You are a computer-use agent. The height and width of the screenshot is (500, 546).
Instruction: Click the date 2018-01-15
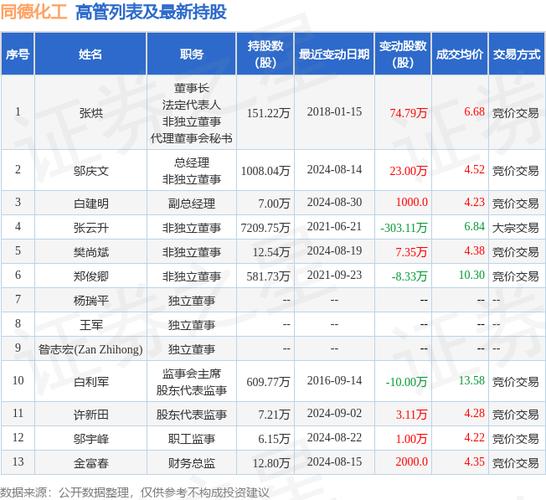click(x=334, y=112)
